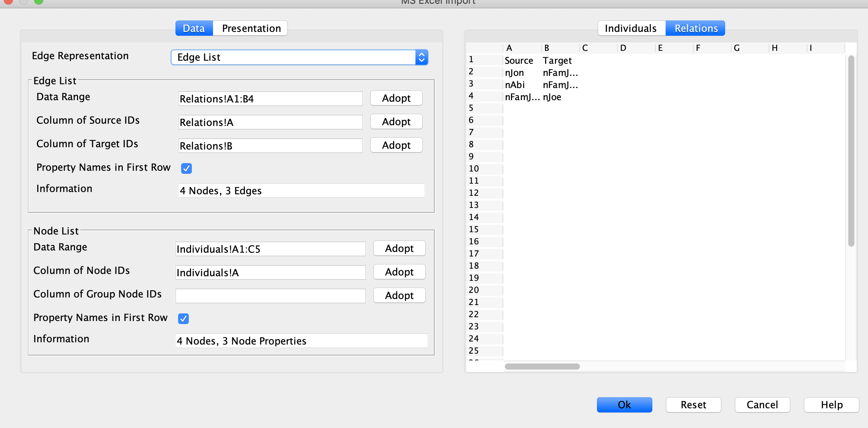Toggle Node List Property Names in First Row
Viewport: 868px width, 428px height.
(x=183, y=318)
